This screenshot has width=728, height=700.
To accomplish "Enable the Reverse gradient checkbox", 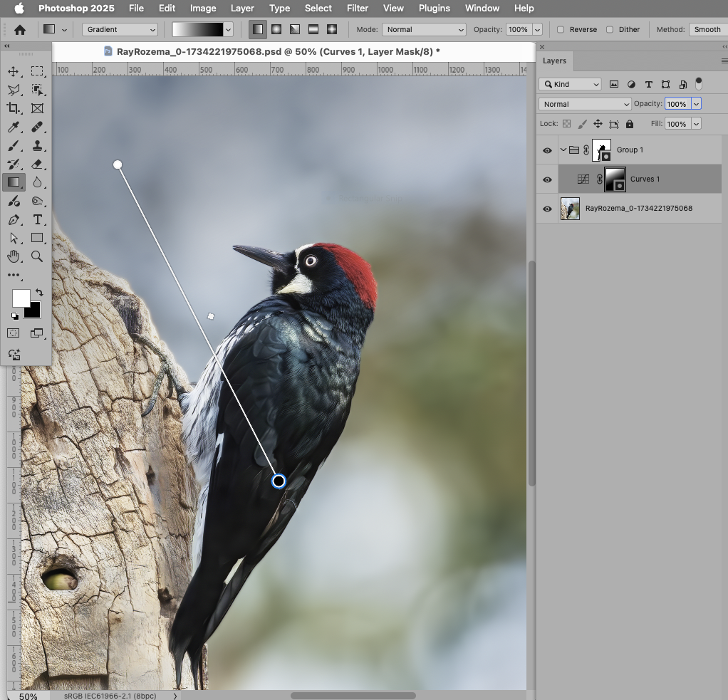I will pyautogui.click(x=562, y=30).
